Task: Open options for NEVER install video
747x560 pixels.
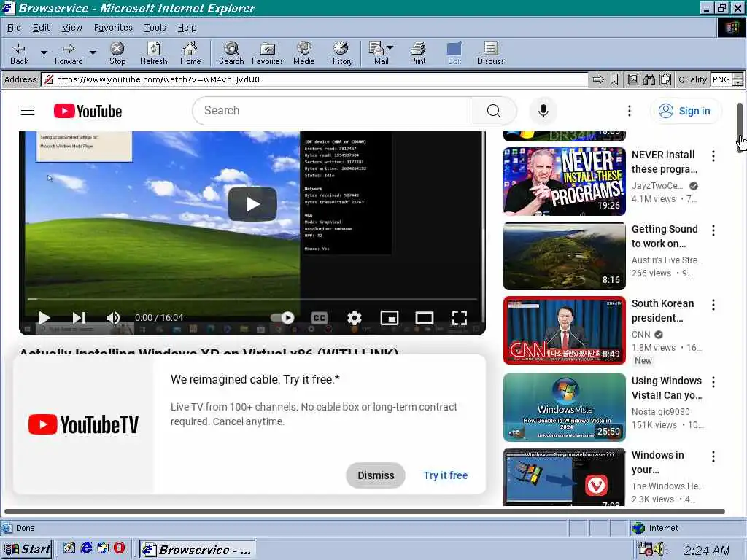Action: 713,156
